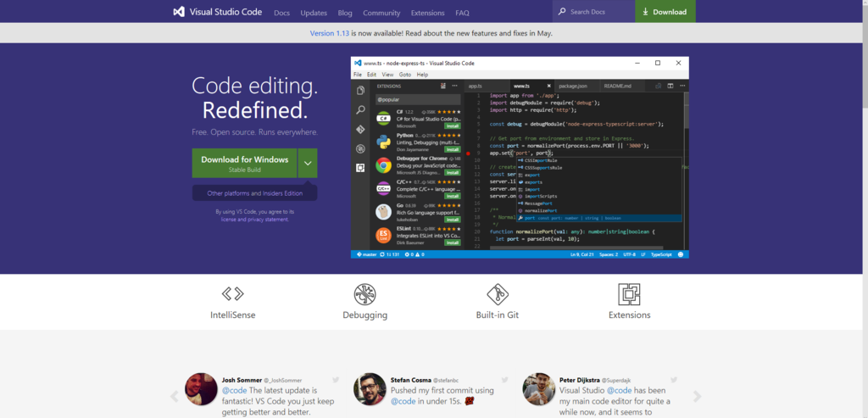Click the ESLint extension logo
The width and height of the screenshot is (868, 418).
384,236
